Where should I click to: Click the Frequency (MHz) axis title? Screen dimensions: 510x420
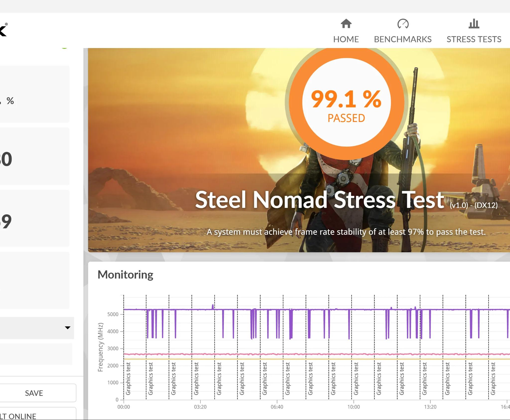click(100, 347)
